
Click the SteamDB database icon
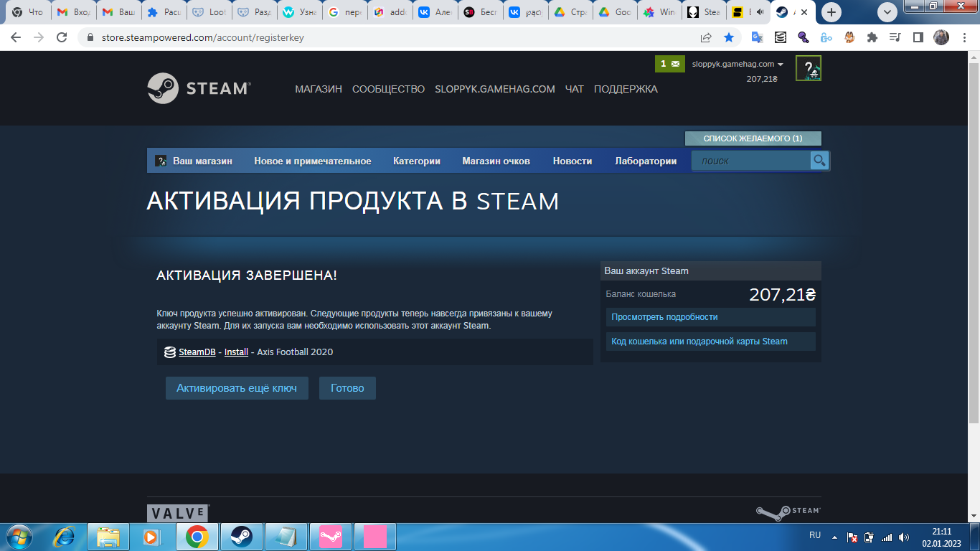pos(170,352)
